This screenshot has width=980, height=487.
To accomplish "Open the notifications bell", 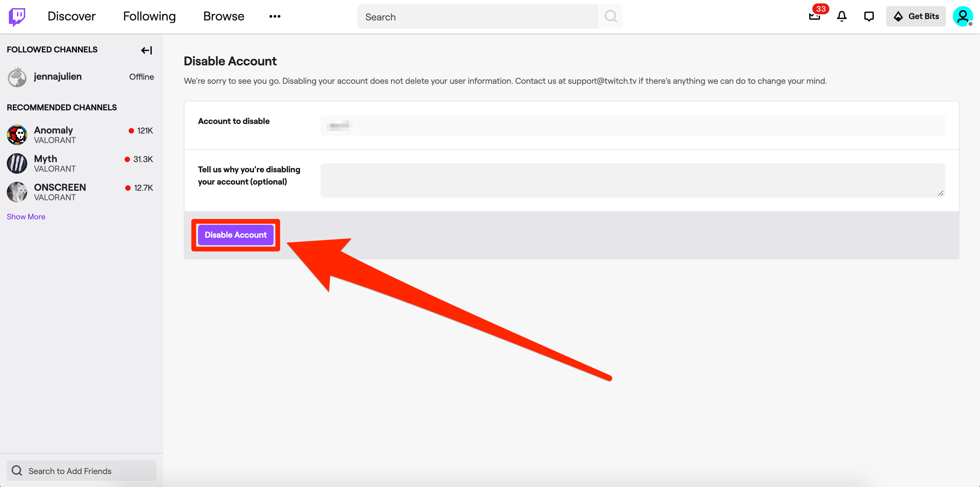I will coord(842,16).
